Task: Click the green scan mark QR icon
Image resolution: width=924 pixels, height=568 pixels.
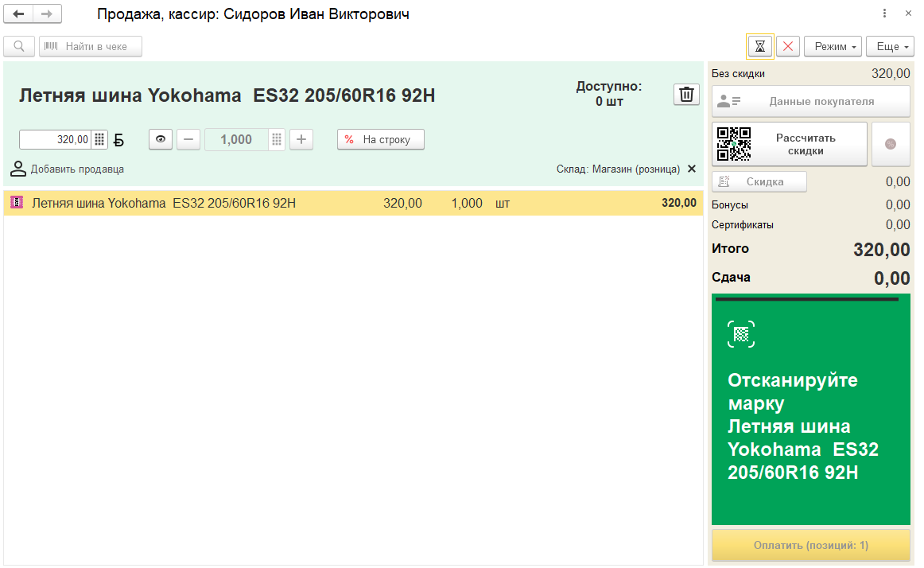Action: click(x=741, y=334)
